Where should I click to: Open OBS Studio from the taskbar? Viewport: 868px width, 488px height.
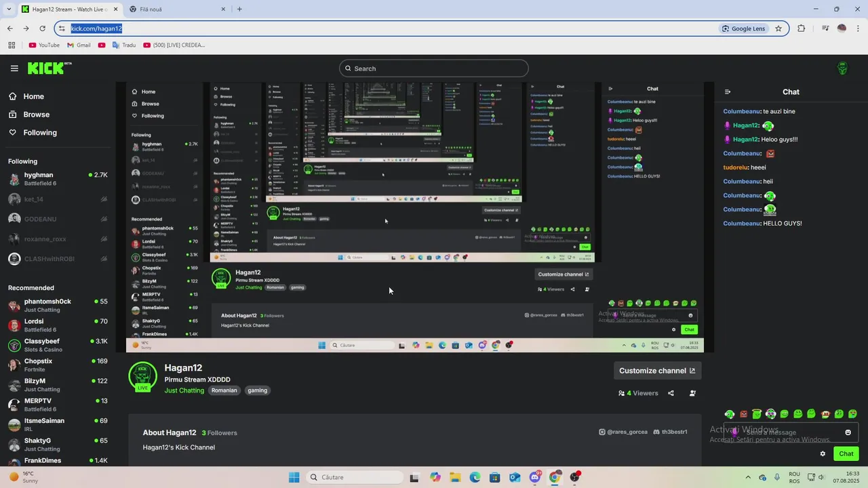[575, 477]
